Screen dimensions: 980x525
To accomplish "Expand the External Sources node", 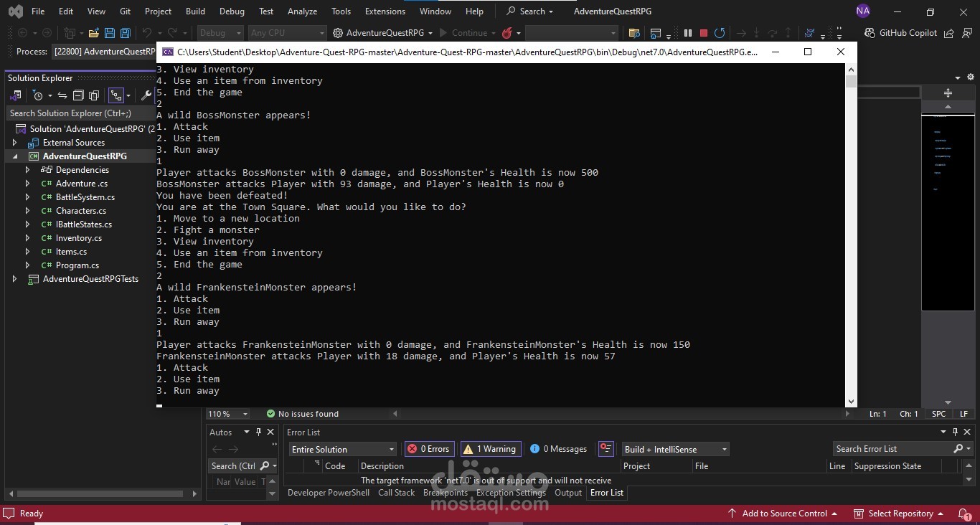I will pyautogui.click(x=14, y=143).
